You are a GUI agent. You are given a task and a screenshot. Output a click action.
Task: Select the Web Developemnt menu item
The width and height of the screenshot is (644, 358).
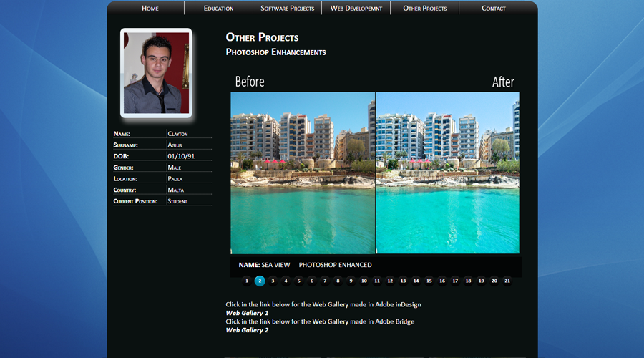[356, 8]
